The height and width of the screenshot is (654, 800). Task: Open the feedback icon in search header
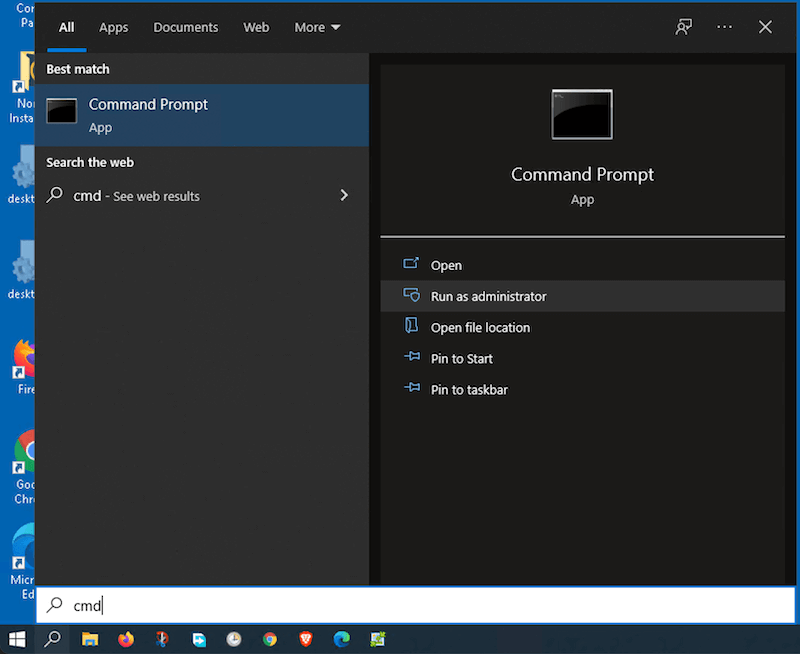[684, 27]
